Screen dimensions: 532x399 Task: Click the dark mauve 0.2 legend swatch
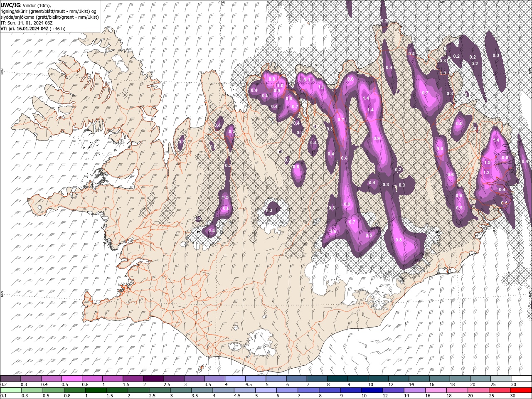[10, 379]
